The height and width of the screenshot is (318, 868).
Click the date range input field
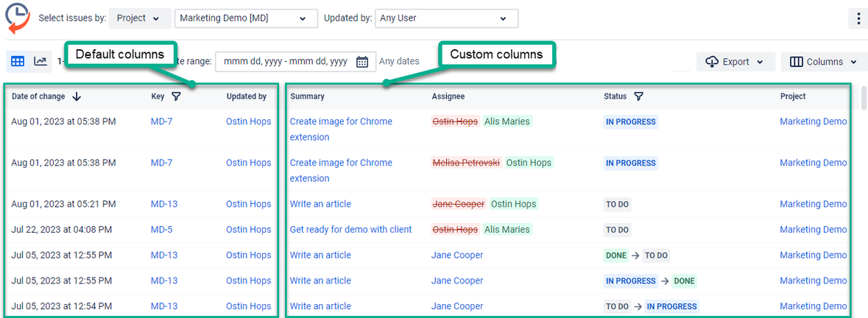(286, 62)
